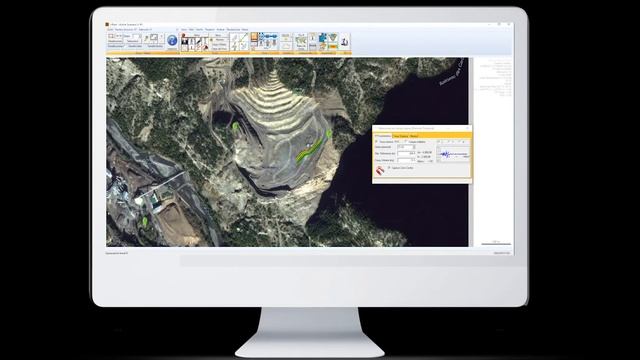Close the floating yellow dialog
640x360 pixels.
coord(467,128)
